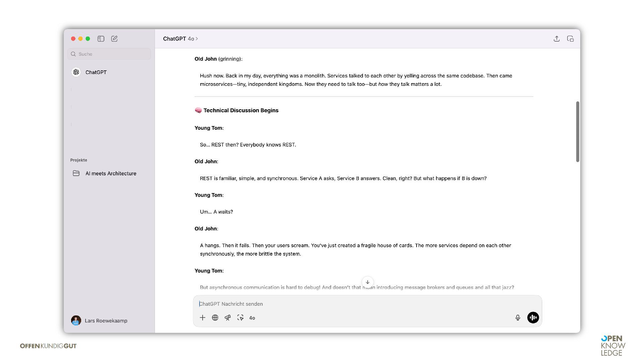Select ChatGPT in the sidebar
Screen dimensions: 644x362
[96, 72]
